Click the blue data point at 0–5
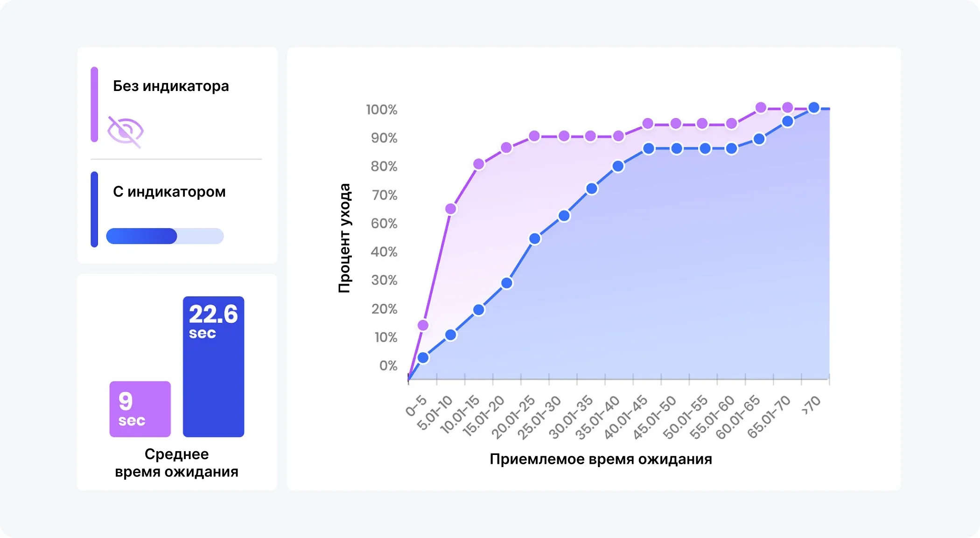 tap(423, 358)
